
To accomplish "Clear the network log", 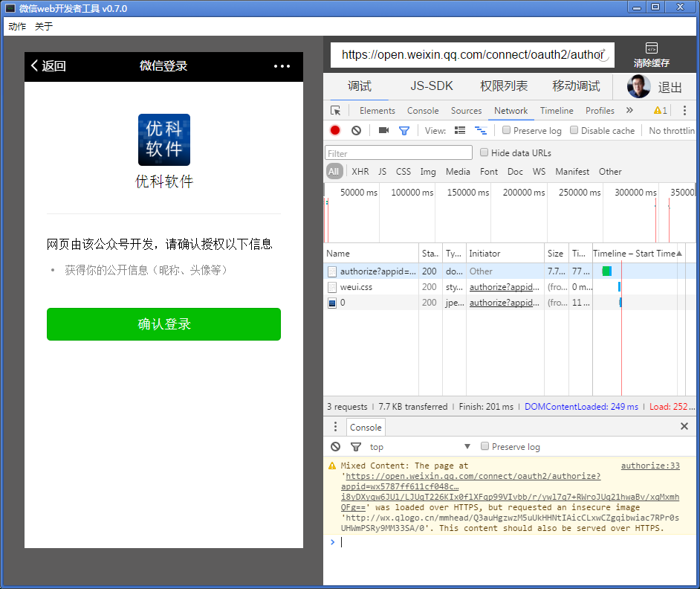I will pyautogui.click(x=356, y=130).
